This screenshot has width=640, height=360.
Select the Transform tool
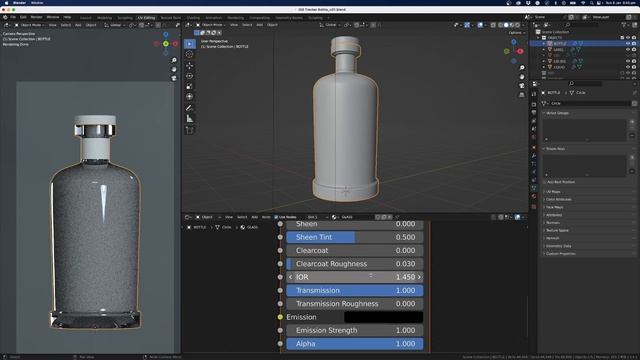click(189, 97)
